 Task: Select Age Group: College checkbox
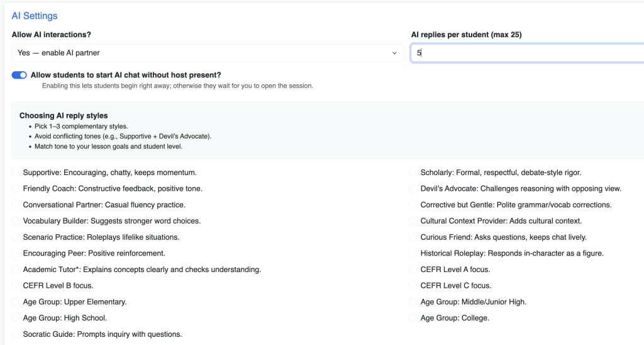point(413,318)
